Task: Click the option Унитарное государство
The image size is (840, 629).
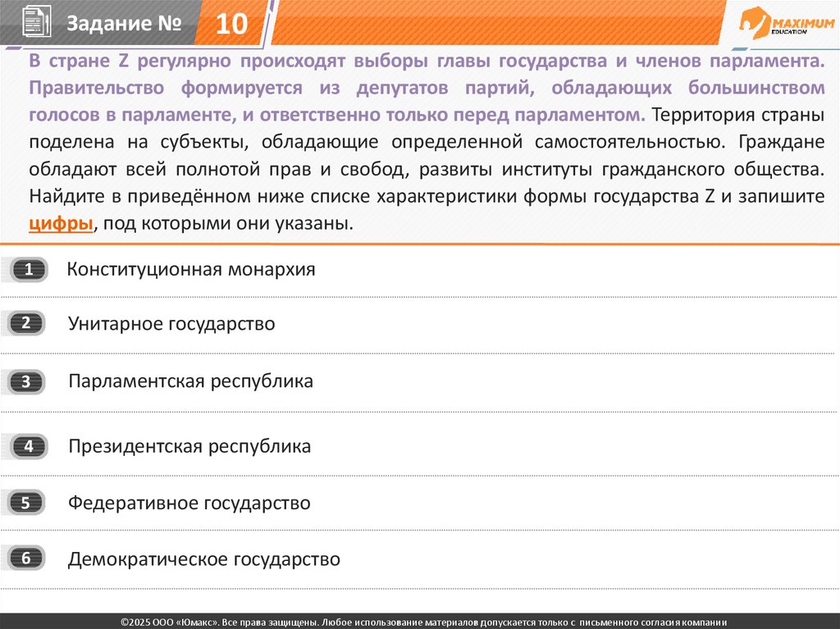Action: coord(171,324)
